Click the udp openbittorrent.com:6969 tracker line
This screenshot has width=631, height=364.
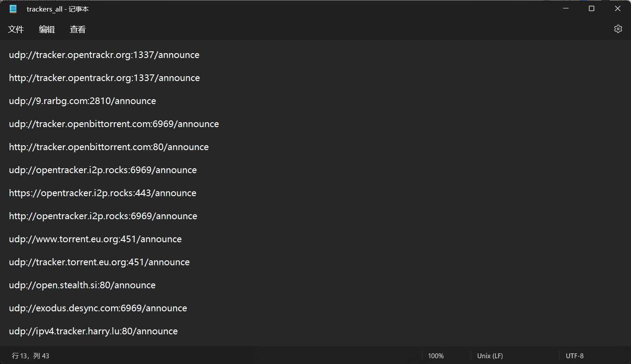click(x=114, y=124)
